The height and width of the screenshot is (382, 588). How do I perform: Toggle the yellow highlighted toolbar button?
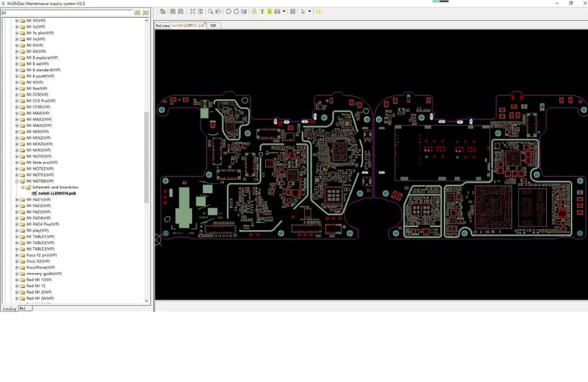[x=269, y=11]
